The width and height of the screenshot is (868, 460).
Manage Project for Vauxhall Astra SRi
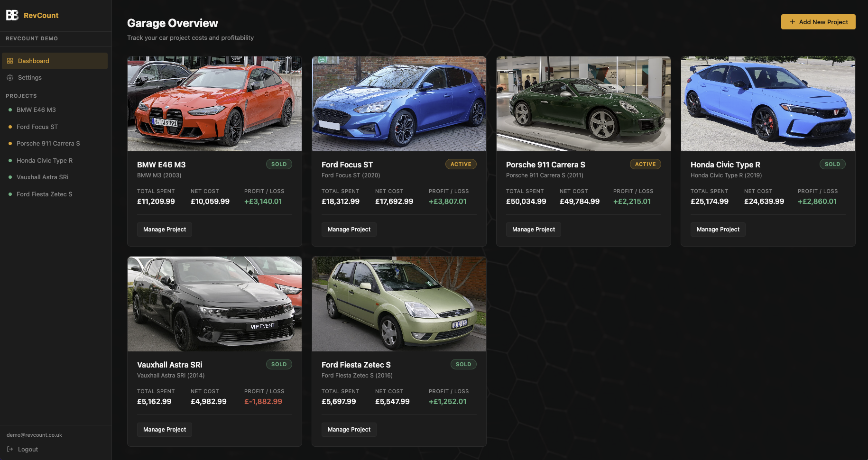click(165, 430)
